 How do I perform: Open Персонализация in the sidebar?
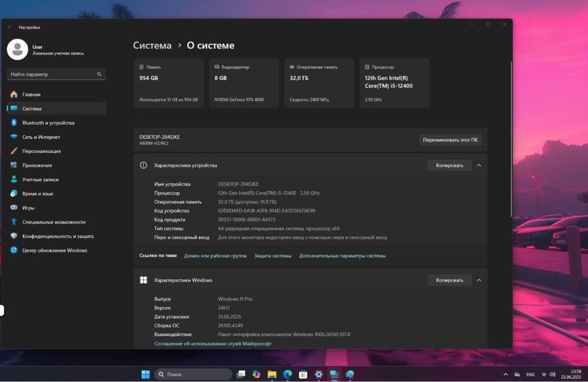point(41,151)
